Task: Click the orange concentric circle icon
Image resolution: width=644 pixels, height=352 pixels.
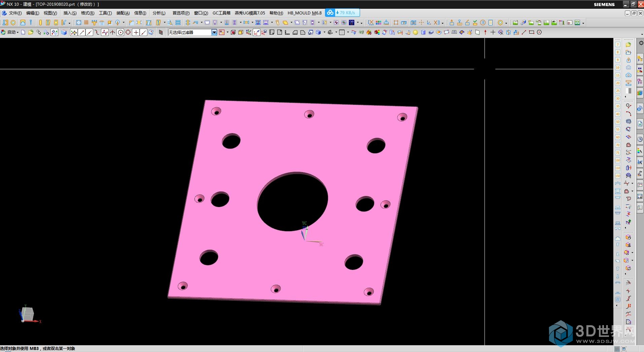Action: (x=483, y=23)
